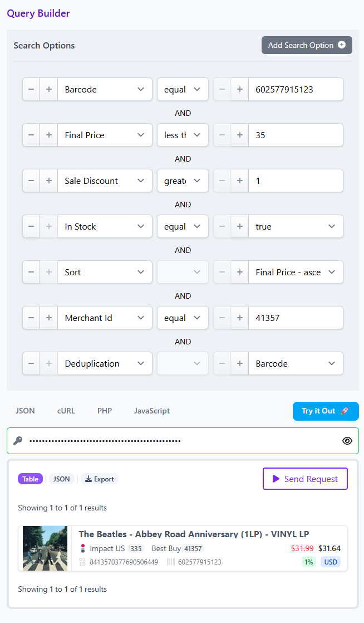Click Add Search Option button
Viewport: 364px width, 623px height.
307,45
